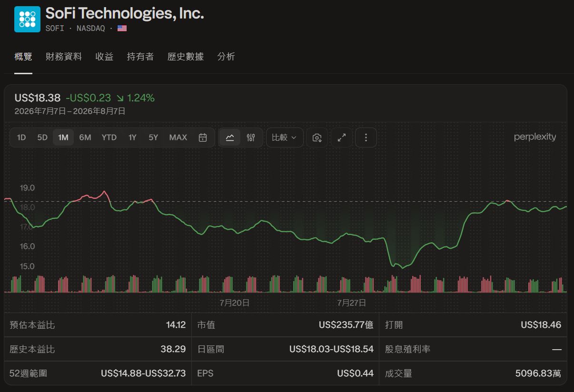This screenshot has height=392, width=574.
Task: Select the 5Y time range
Action: point(153,137)
